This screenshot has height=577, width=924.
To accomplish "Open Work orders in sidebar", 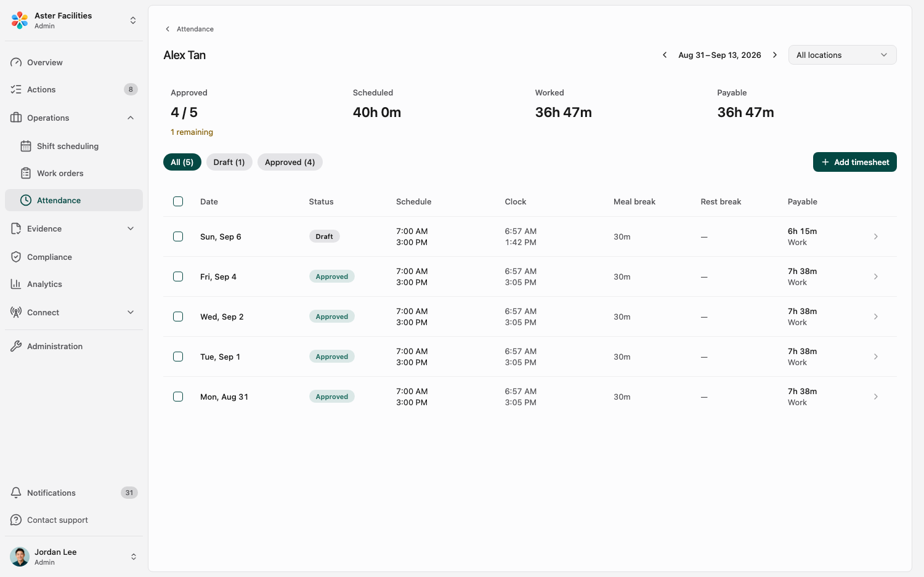I will [x=74, y=173].
